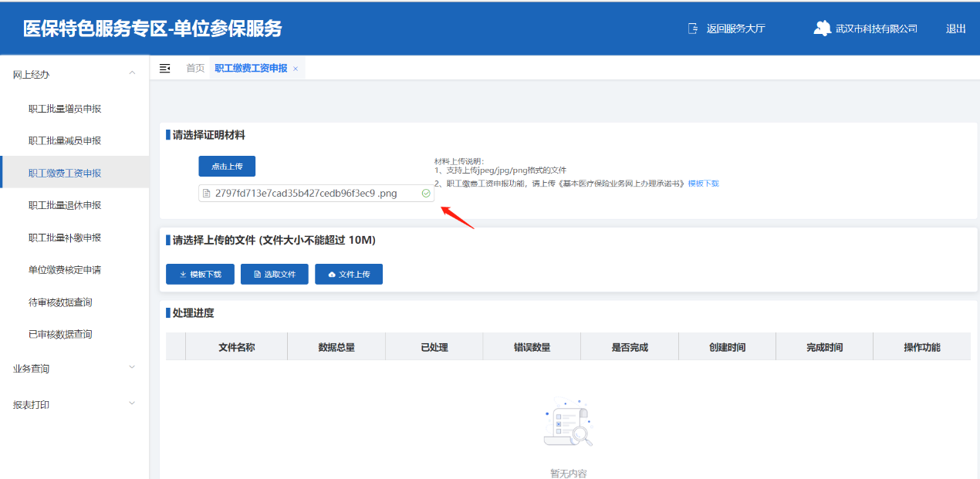This screenshot has width=980, height=479.
Task: Click the 是否完成 column header
Action: click(x=630, y=347)
